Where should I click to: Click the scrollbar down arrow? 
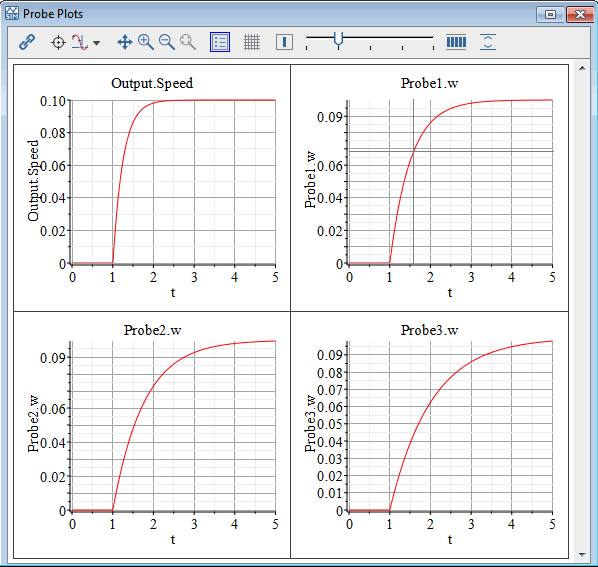(x=582, y=554)
